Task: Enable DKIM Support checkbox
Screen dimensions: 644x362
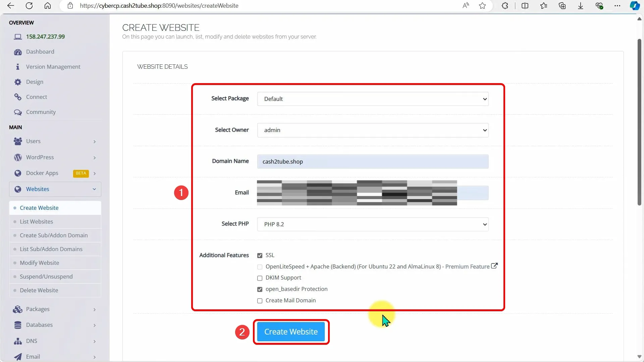Action: pyautogui.click(x=260, y=278)
